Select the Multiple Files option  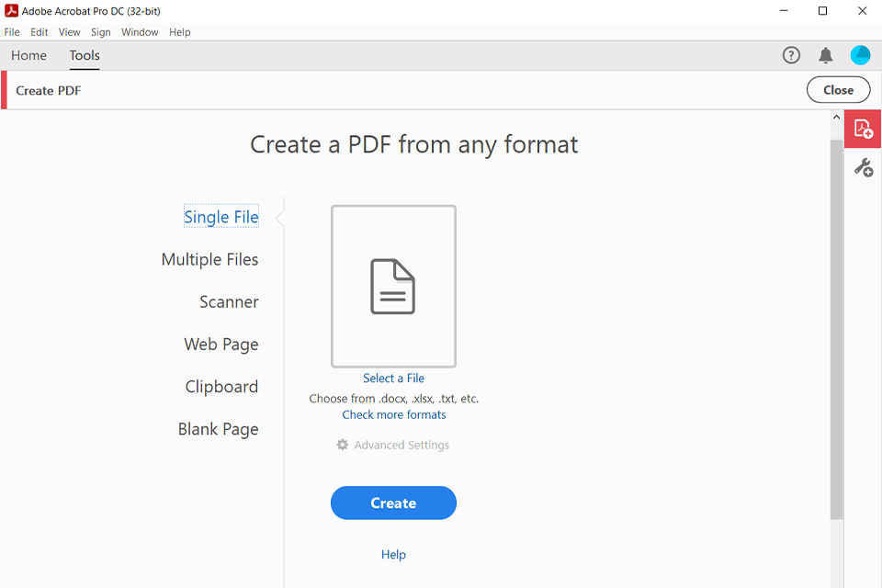coord(209,259)
